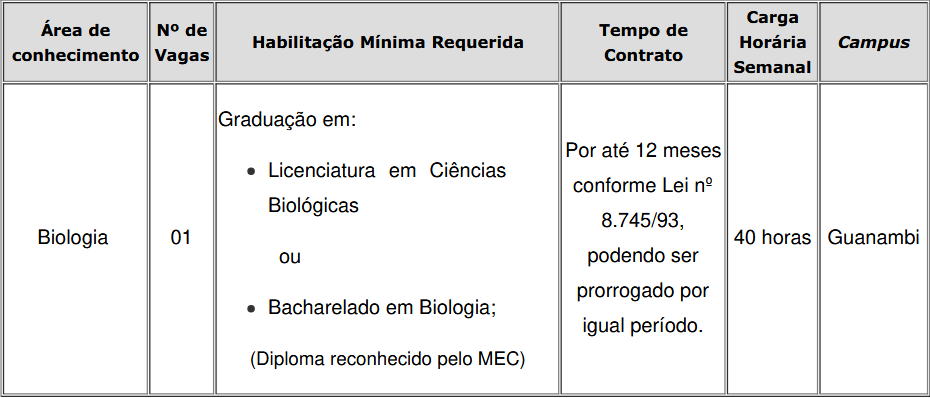930x398 pixels.
Task: Select the 'Tempo de Contrato' header cell
Action: click(x=643, y=42)
